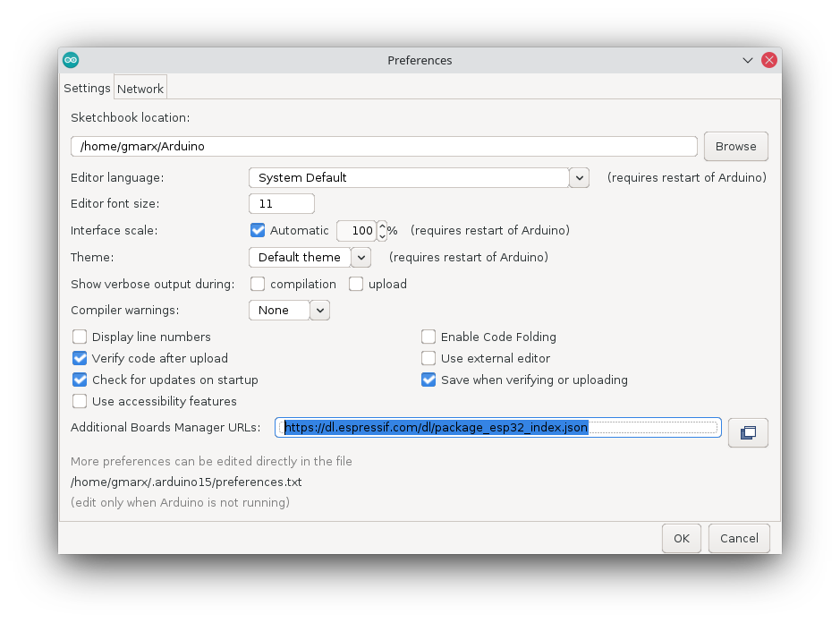This screenshot has width=840, height=623.
Task: Click the 'Editor language:' label
Action: click(117, 178)
